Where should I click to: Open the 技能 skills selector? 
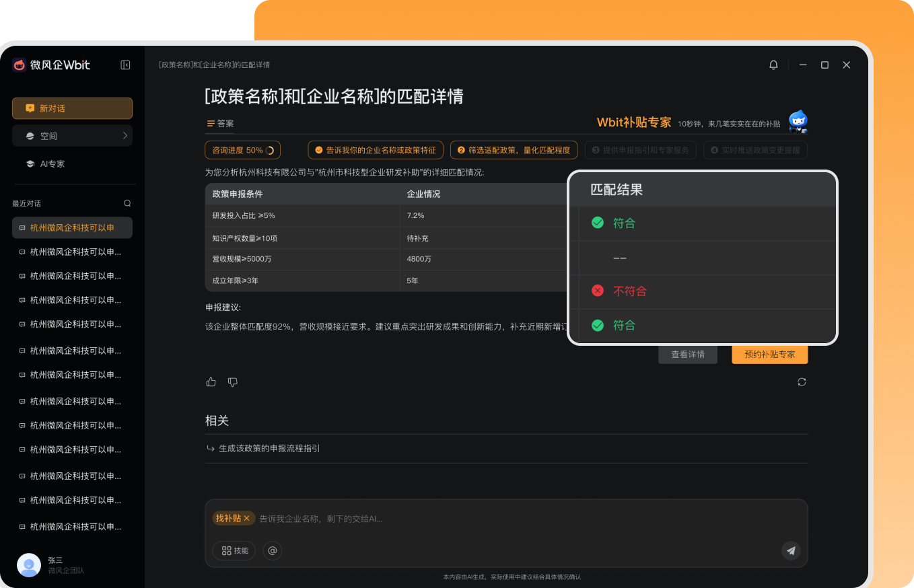[234, 550]
